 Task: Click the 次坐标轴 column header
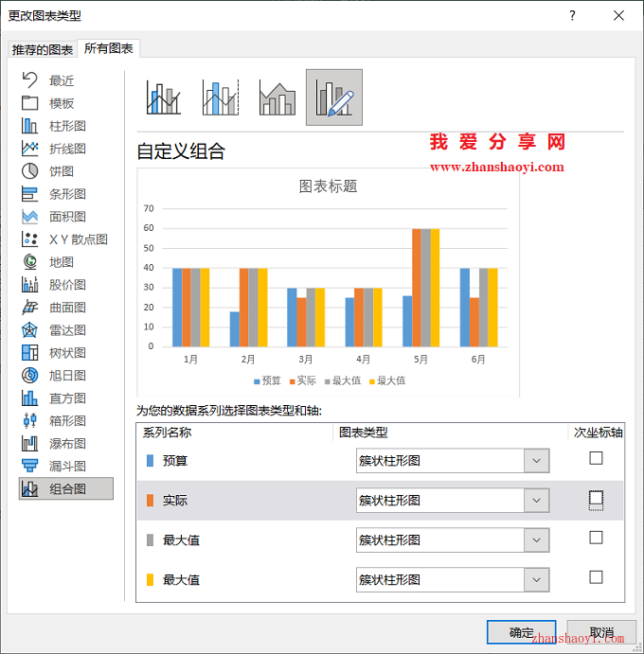click(x=598, y=433)
